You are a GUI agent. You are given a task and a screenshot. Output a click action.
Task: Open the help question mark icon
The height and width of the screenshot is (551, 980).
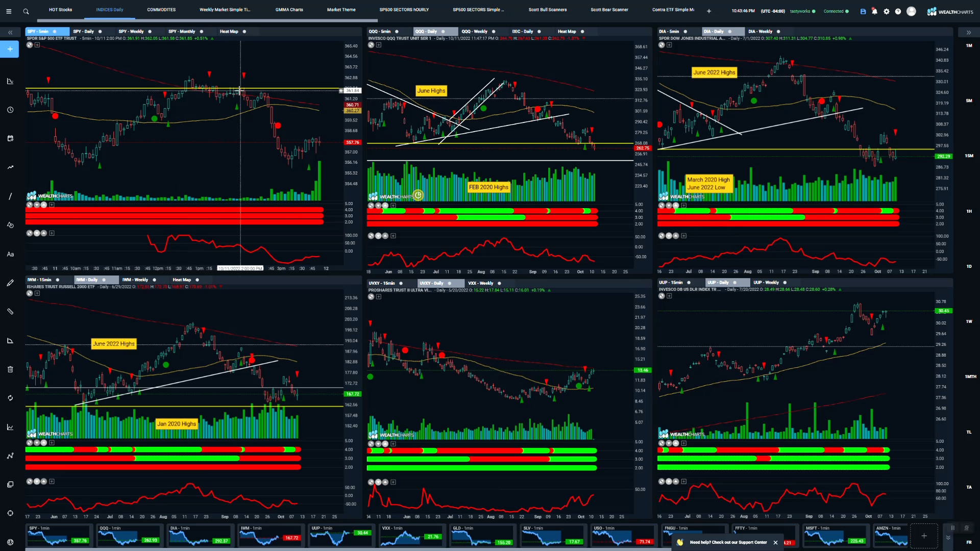[x=898, y=11]
